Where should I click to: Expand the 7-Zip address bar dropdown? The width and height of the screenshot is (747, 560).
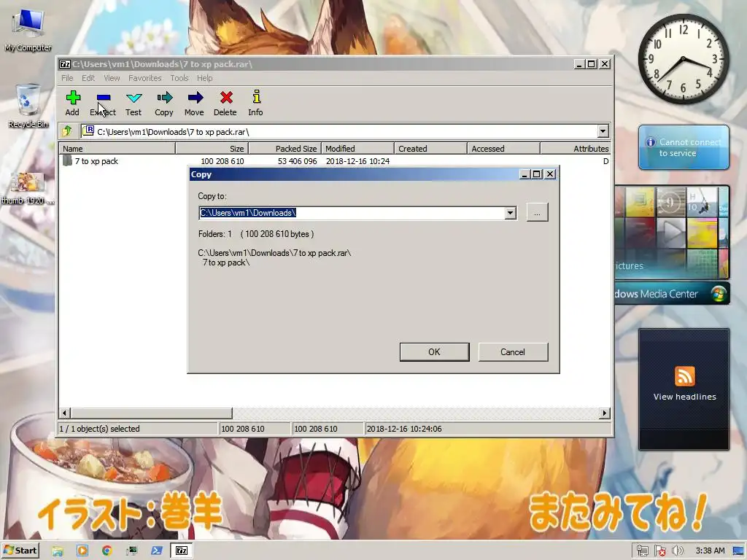603,131
